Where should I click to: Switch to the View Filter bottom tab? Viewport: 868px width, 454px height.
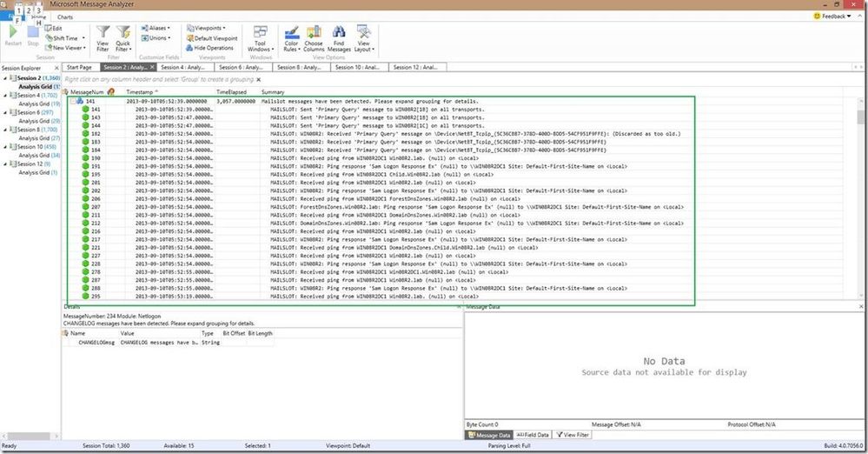(573, 435)
